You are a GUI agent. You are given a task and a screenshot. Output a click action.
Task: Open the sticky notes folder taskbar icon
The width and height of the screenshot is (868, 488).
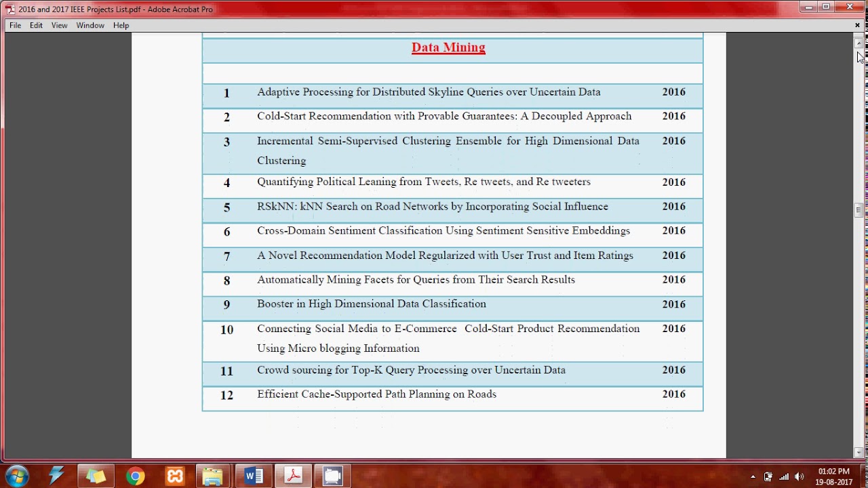click(x=96, y=476)
